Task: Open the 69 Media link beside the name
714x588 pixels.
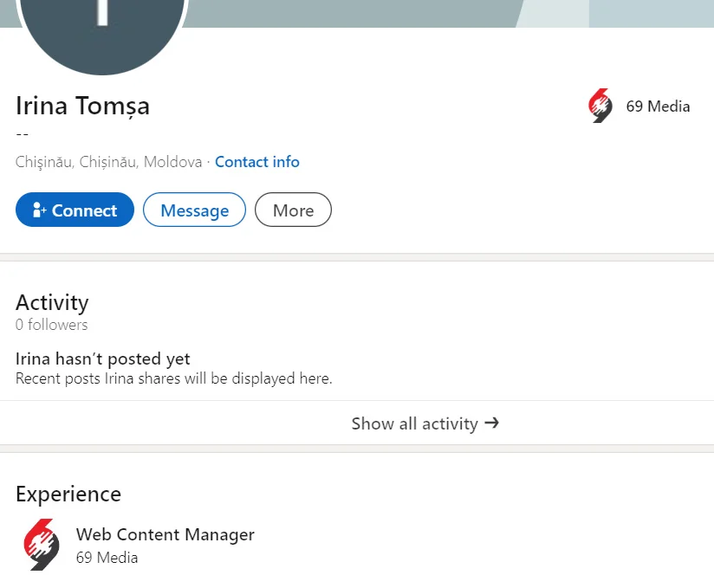Action: coord(658,107)
